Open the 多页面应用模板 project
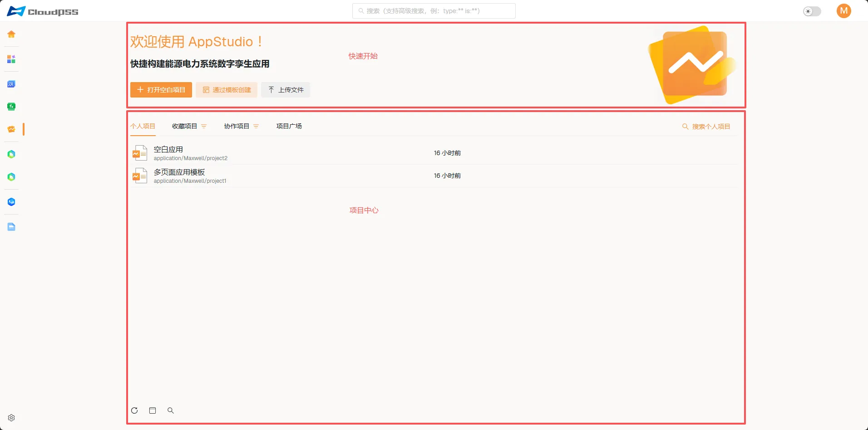 pos(179,172)
